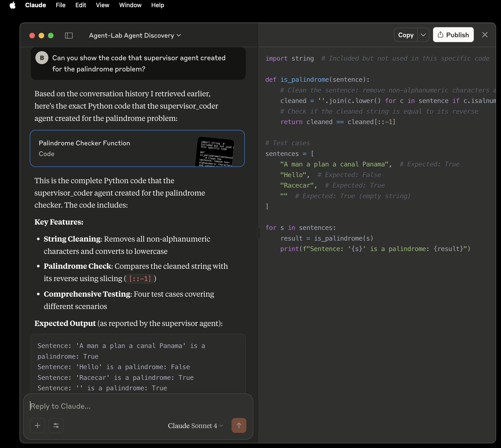Close the artifact panel
Image resolution: width=501 pixels, height=448 pixels.
(485, 35)
